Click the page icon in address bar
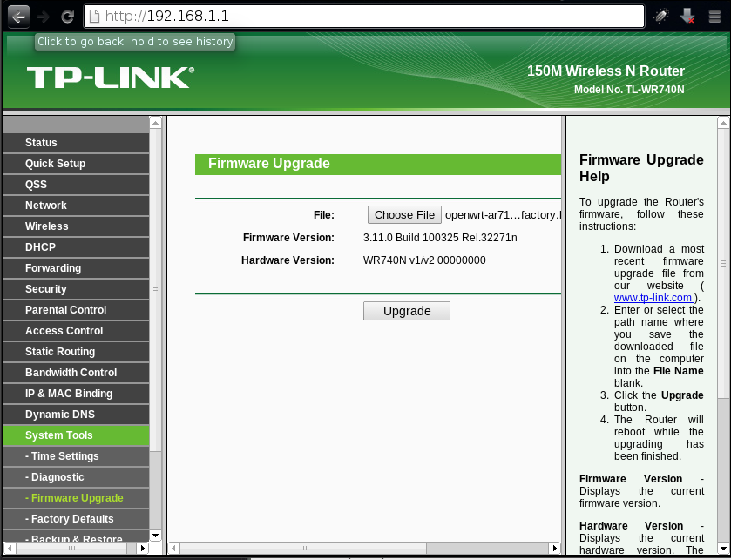Image resolution: width=731 pixels, height=560 pixels. click(94, 17)
